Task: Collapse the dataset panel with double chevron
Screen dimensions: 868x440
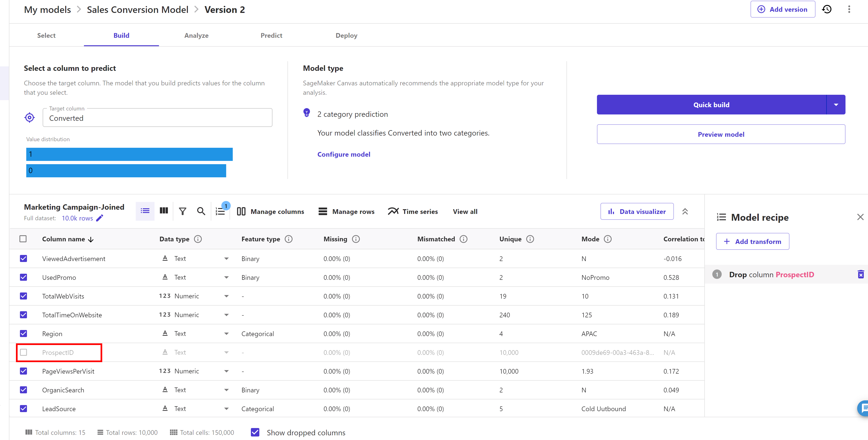Action: [x=685, y=211]
